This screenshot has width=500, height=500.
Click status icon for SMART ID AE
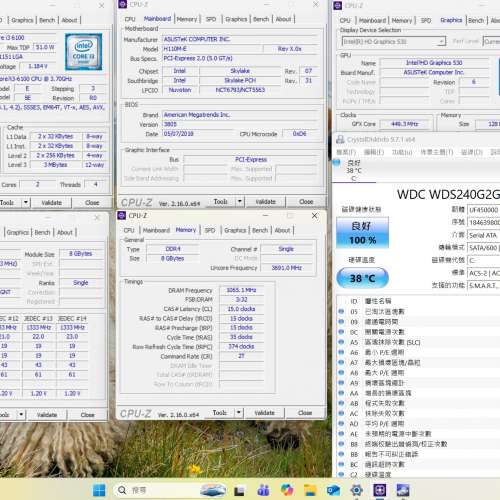[341, 434]
